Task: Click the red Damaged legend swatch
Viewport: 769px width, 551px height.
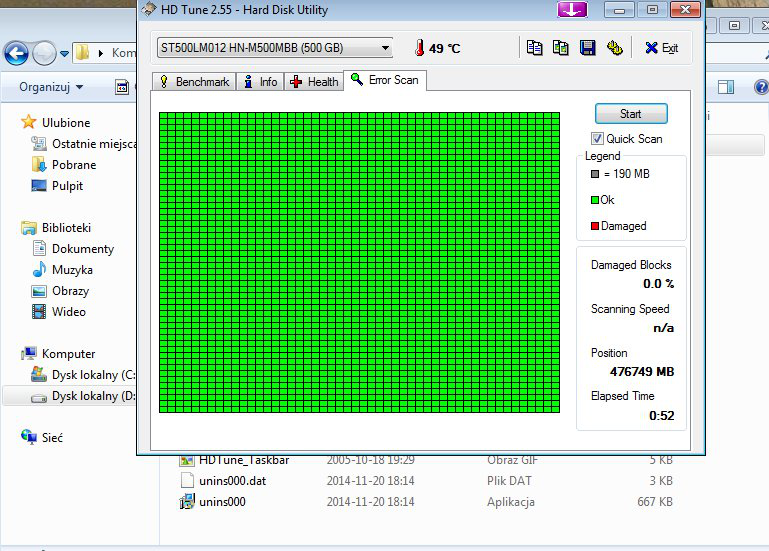Action: pos(595,226)
